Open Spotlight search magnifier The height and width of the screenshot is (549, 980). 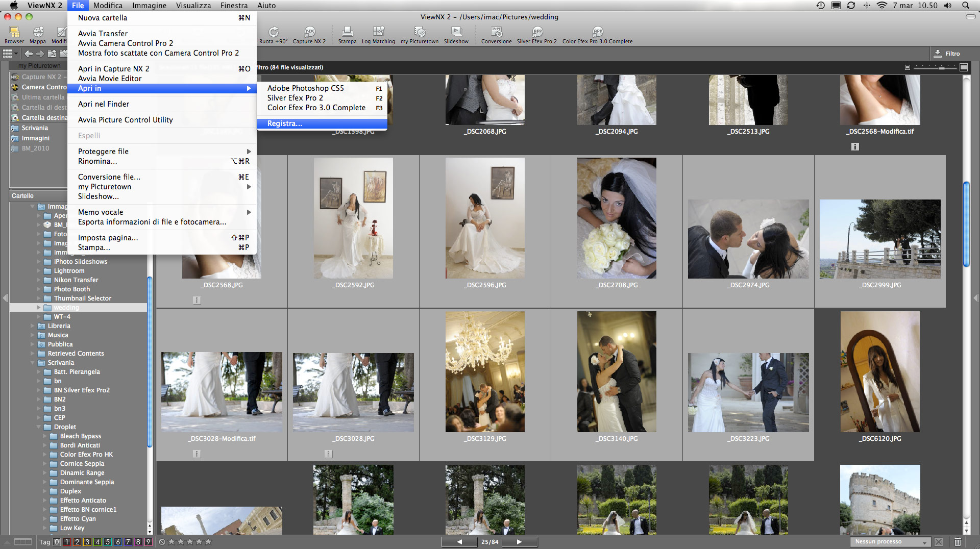click(966, 5)
